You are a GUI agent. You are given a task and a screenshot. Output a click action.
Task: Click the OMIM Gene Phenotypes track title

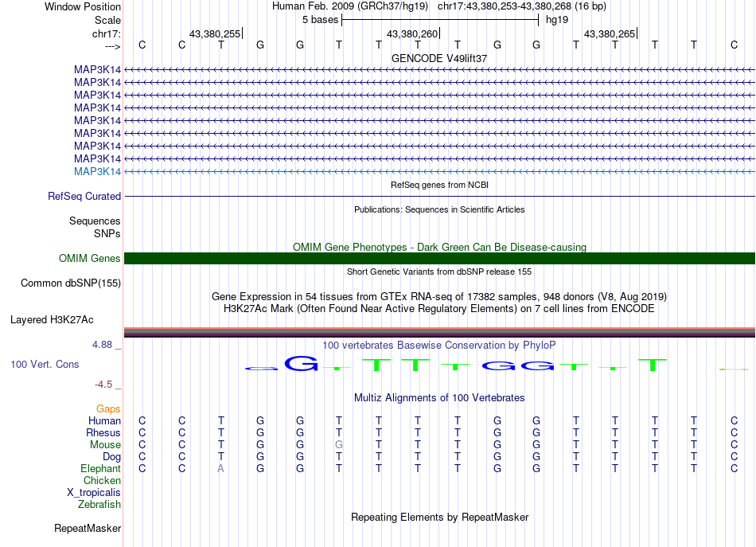coord(439,247)
